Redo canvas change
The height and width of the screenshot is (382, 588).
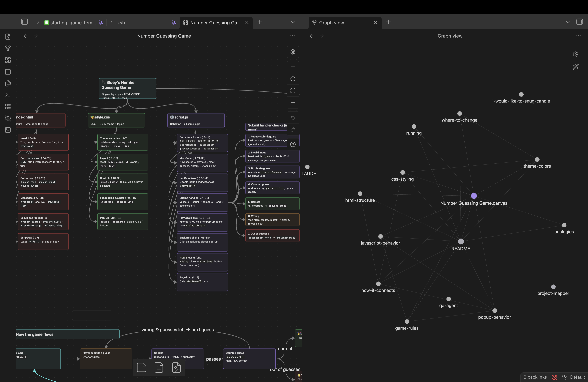(x=293, y=129)
